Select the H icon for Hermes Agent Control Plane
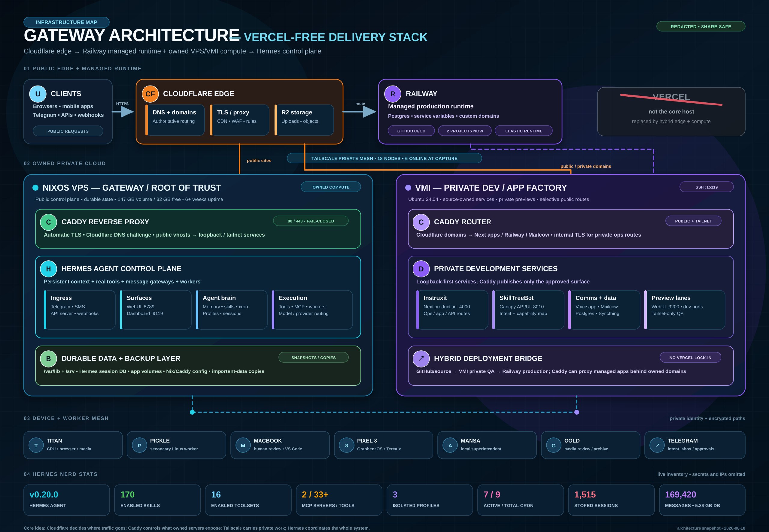 tap(48, 269)
